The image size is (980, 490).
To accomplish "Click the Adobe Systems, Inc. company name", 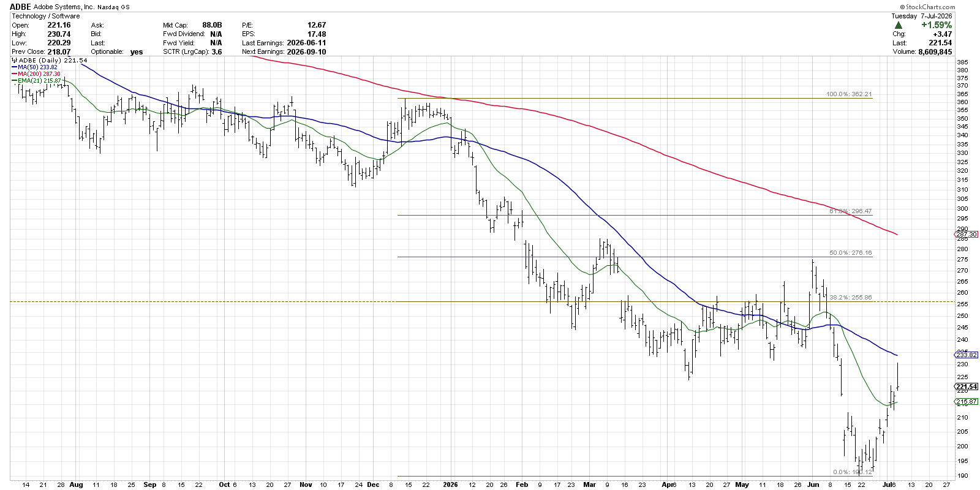I will 64,7.
